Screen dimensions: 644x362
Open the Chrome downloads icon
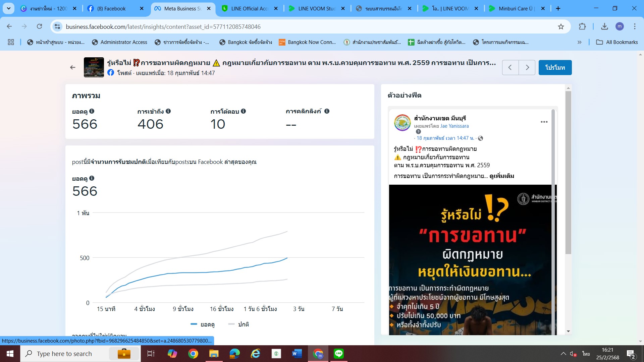(x=604, y=26)
